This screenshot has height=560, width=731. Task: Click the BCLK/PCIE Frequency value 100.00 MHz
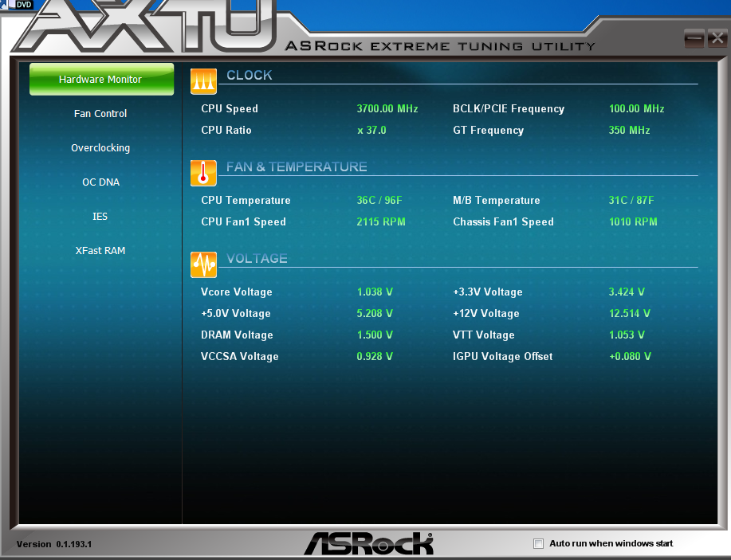(x=636, y=108)
